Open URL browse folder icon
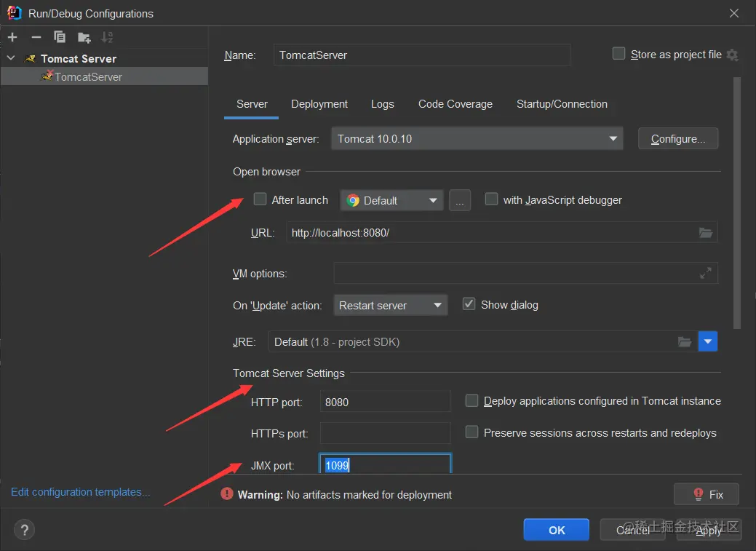 [706, 233]
